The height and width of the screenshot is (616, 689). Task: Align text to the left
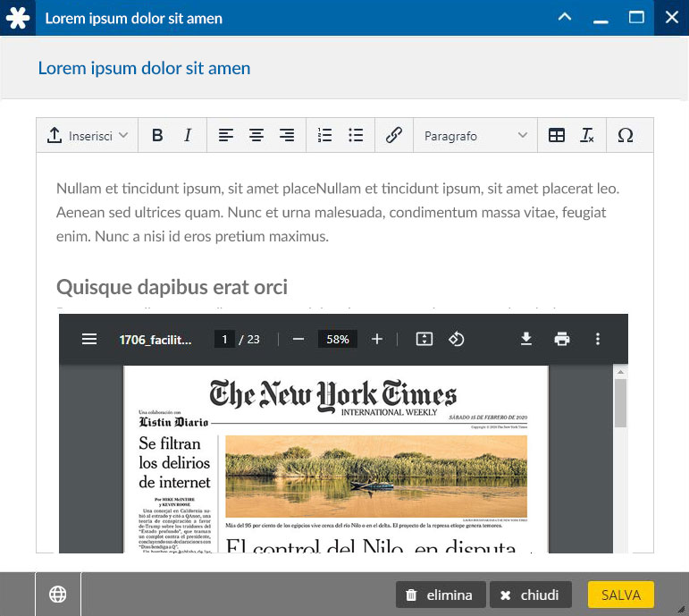(226, 136)
